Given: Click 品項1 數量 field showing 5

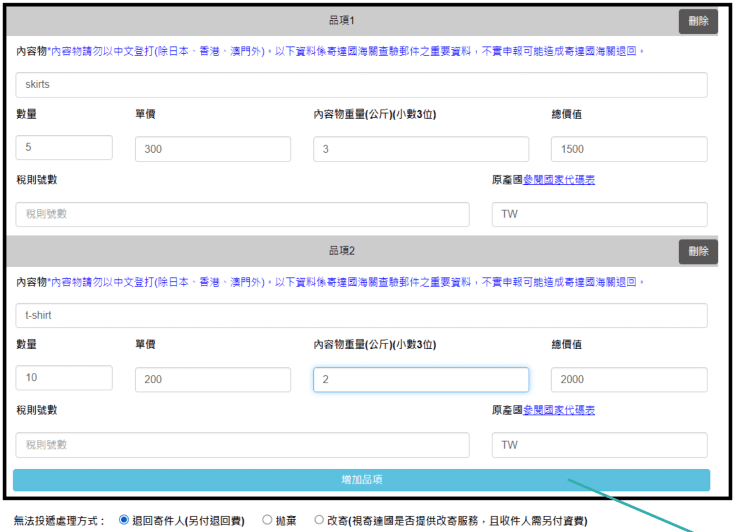Looking at the screenshot, I should (64, 148).
